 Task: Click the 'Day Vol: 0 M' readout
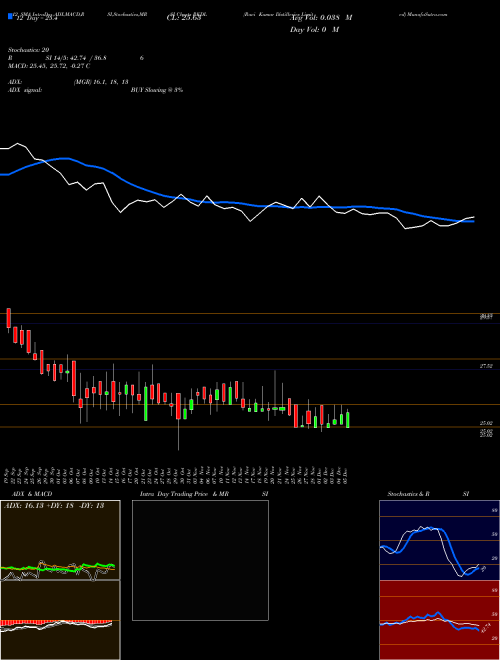[314, 30]
